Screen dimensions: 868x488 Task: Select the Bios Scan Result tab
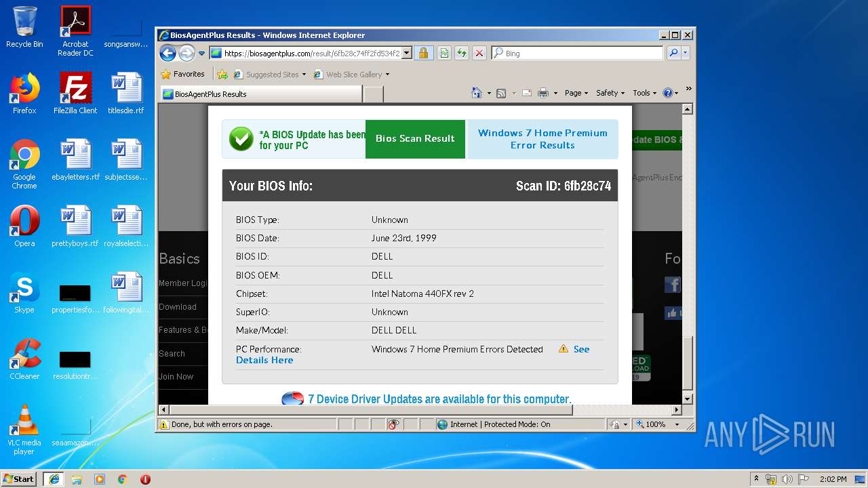tap(415, 139)
